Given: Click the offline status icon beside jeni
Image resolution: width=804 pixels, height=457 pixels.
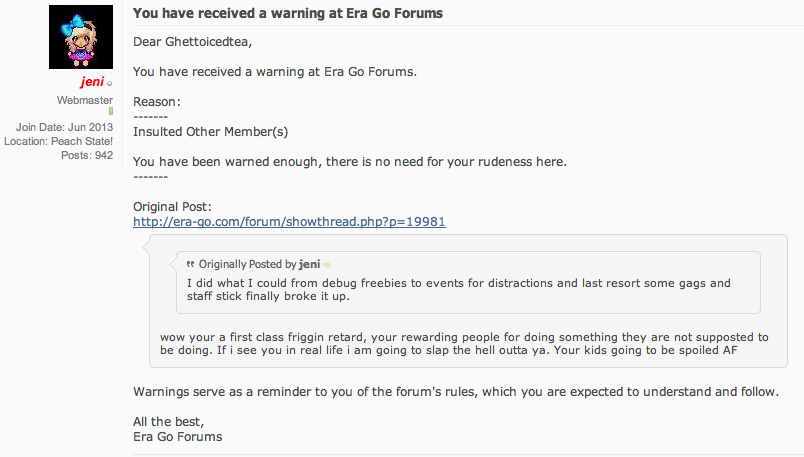Looking at the screenshot, I should [110, 84].
